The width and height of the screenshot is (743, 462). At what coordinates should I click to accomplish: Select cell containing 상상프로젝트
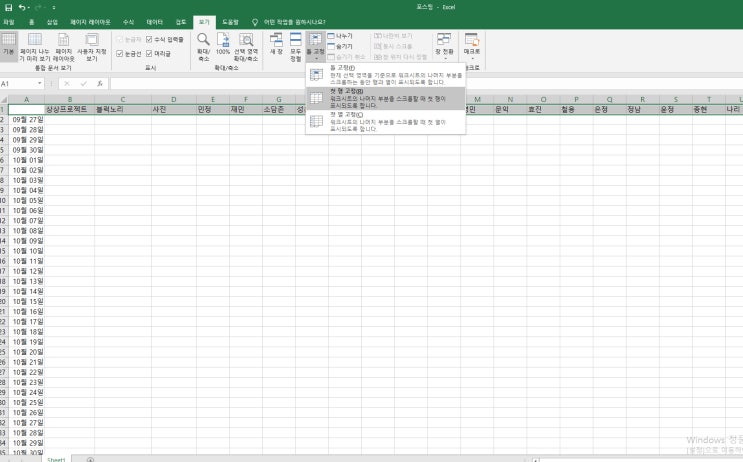69,109
